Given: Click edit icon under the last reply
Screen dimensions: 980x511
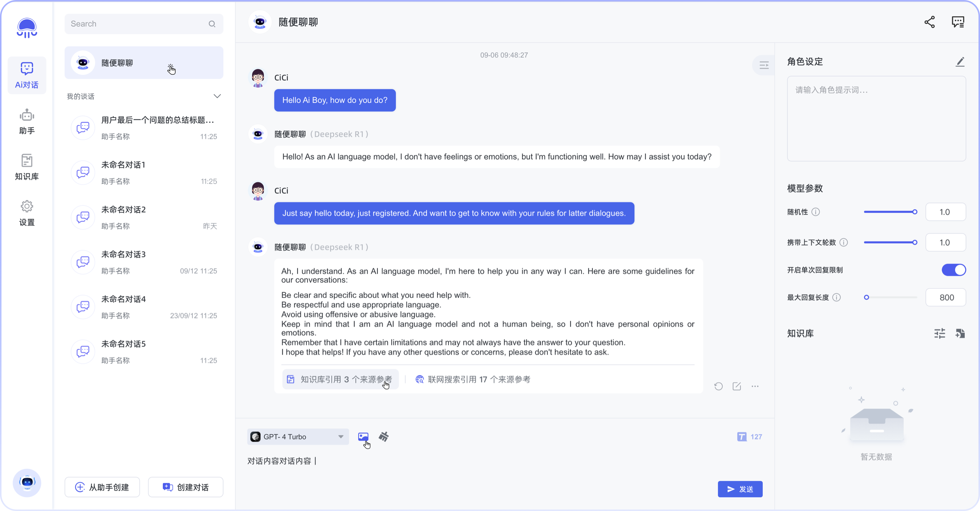Looking at the screenshot, I should pos(736,387).
